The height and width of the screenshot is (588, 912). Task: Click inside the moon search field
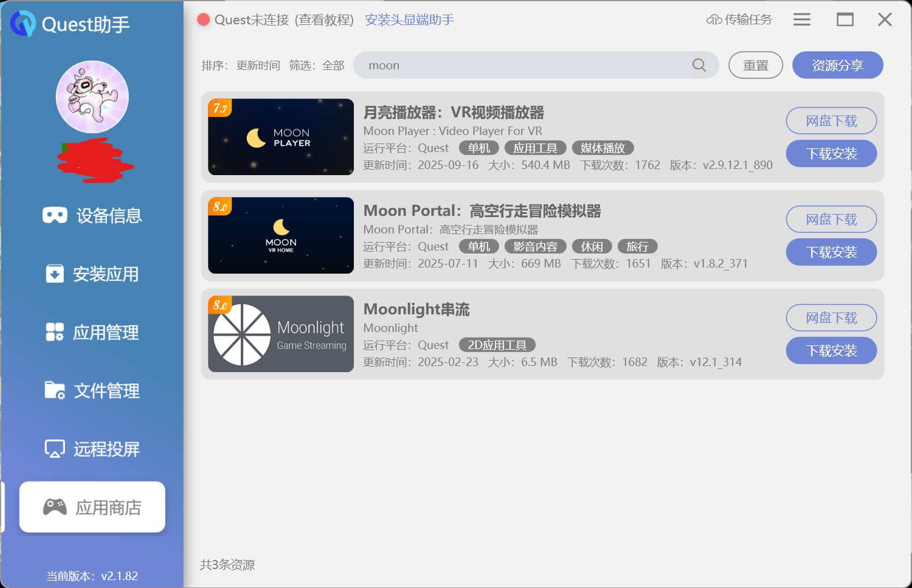click(x=517, y=65)
